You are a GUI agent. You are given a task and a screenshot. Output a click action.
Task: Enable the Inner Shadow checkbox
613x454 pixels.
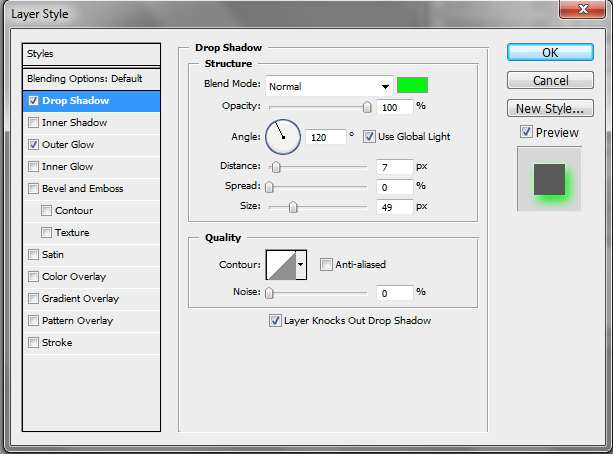pos(35,123)
